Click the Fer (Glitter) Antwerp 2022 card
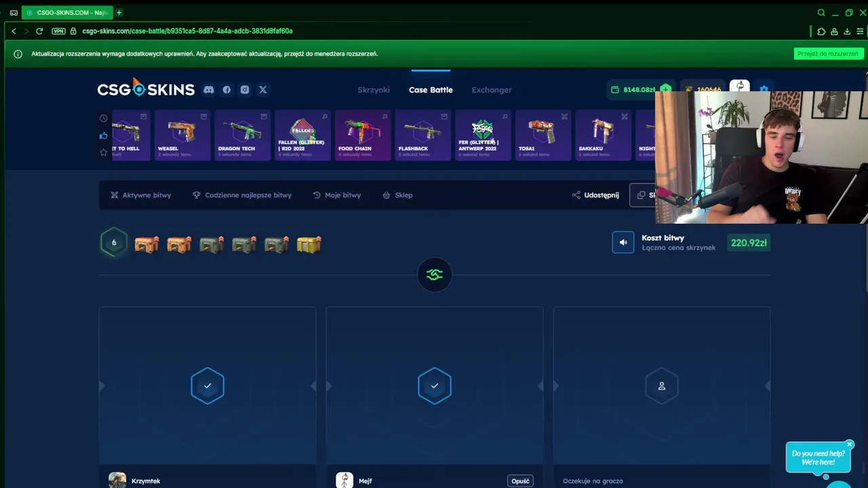Image resolution: width=868 pixels, height=488 pixels. 483,136
